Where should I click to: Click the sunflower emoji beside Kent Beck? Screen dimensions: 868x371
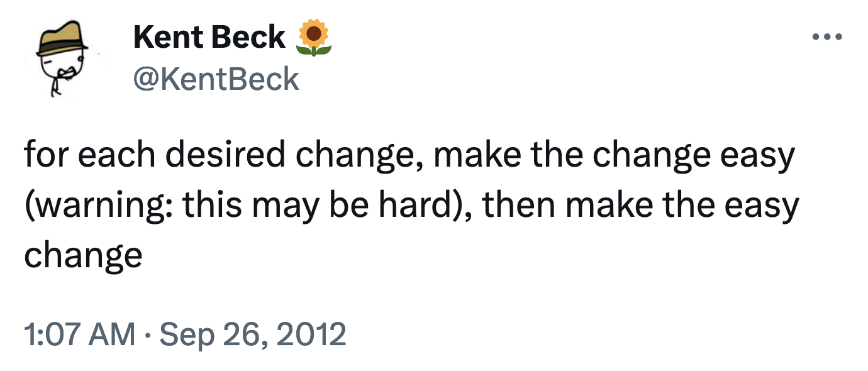[x=313, y=38]
